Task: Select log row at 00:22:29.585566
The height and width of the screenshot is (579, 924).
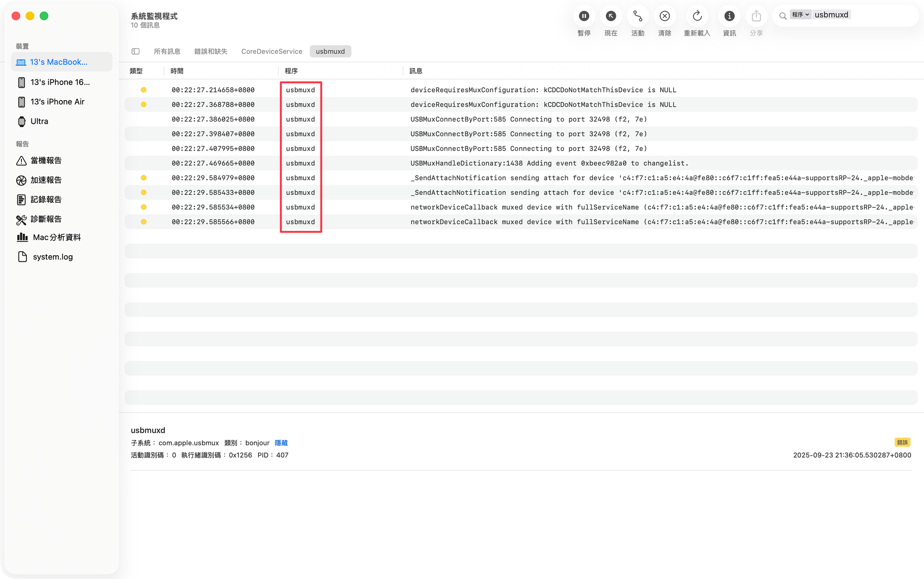Action: point(521,222)
